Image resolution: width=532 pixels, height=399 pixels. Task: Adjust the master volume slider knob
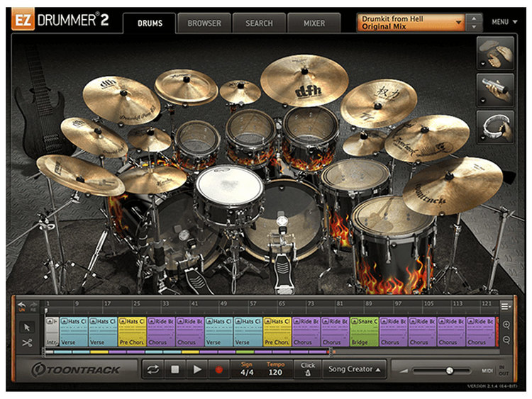tap(450, 370)
